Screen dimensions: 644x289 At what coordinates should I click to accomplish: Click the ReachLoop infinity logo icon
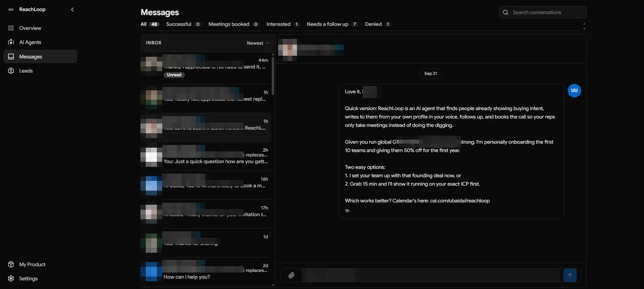(x=11, y=9)
